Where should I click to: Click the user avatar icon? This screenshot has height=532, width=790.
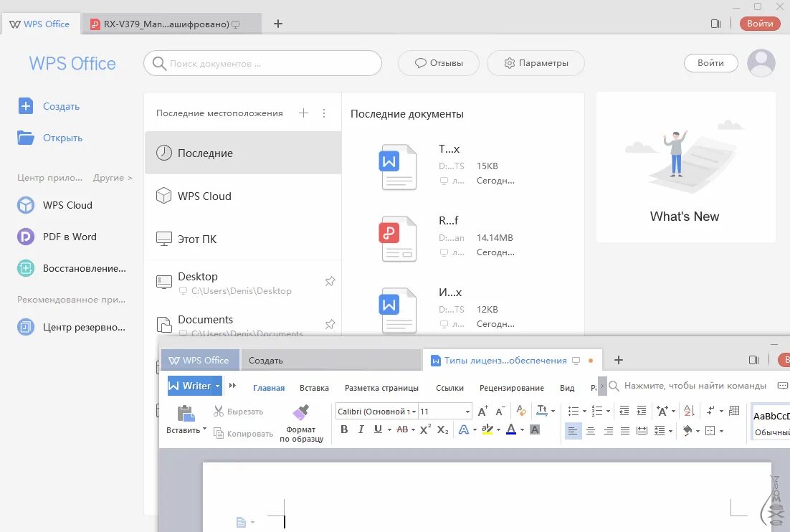pos(761,63)
